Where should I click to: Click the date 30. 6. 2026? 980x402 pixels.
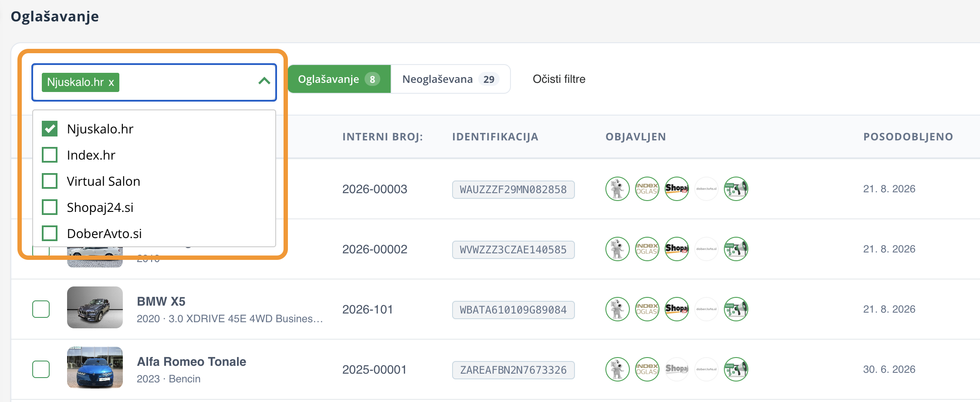889,369
